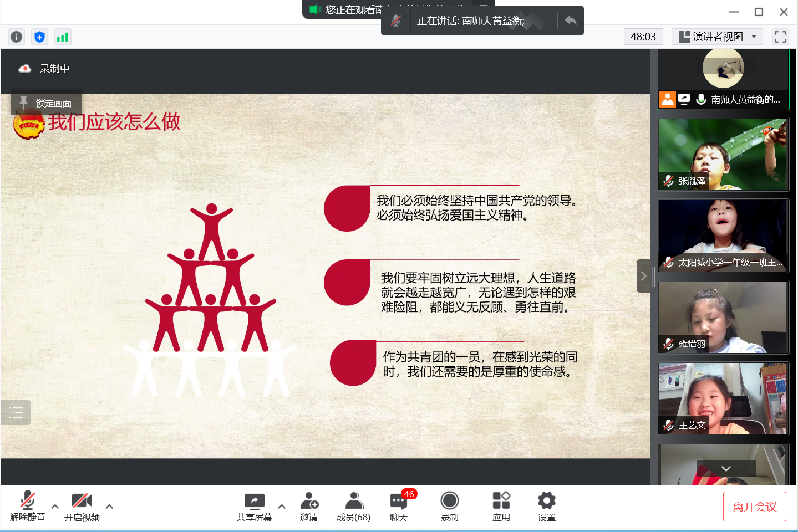
Task: Start recording with the Record button
Action: click(449, 507)
